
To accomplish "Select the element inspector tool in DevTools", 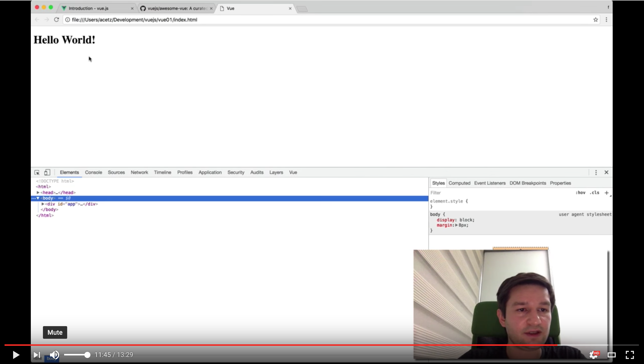I will tap(37, 172).
